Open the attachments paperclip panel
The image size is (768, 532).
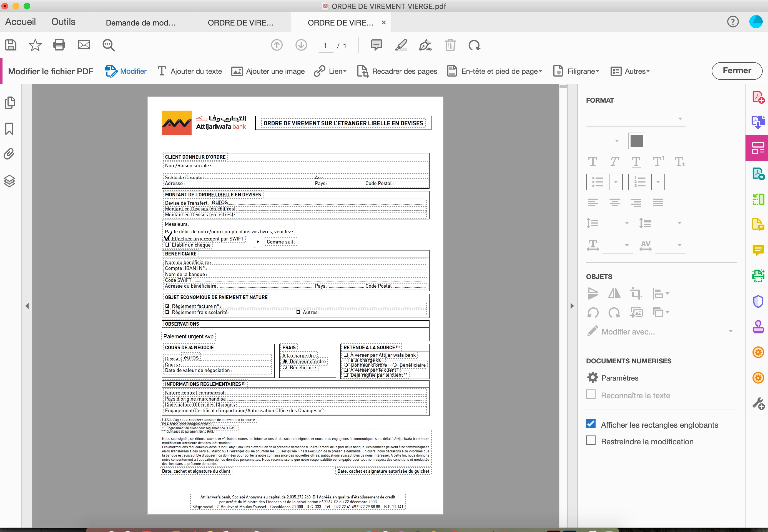[9, 154]
